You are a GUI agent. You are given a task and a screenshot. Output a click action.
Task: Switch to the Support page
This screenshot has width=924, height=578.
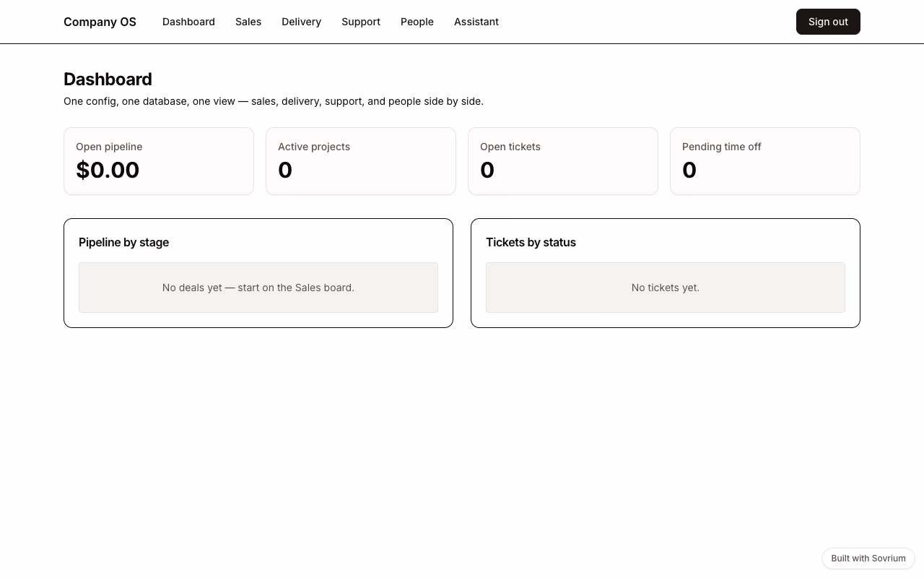click(361, 22)
